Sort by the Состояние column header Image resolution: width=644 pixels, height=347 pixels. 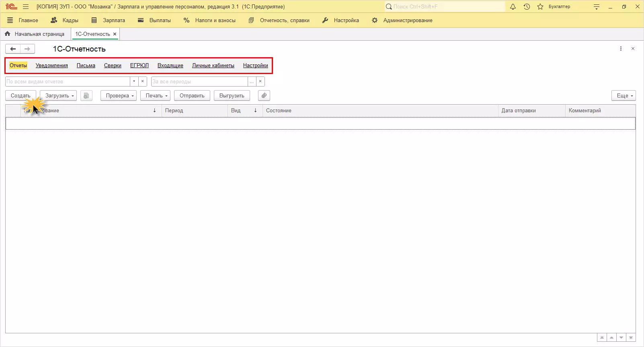click(380, 111)
